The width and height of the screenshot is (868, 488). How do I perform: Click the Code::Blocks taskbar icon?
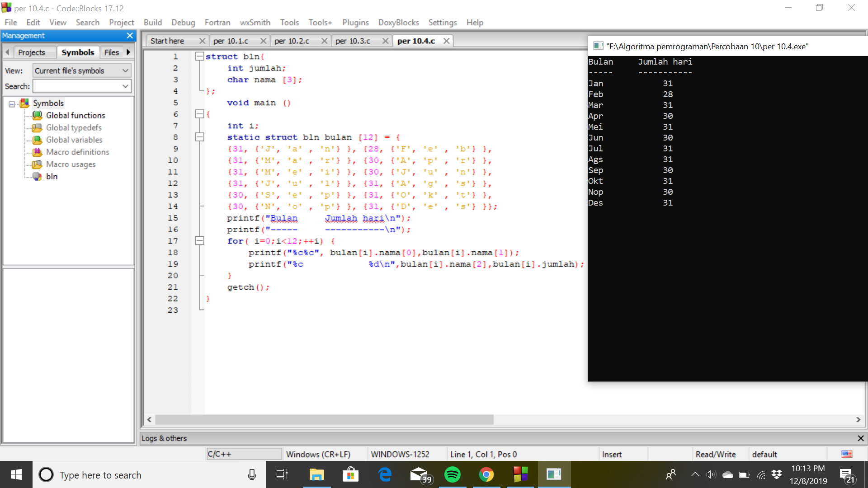tap(520, 474)
